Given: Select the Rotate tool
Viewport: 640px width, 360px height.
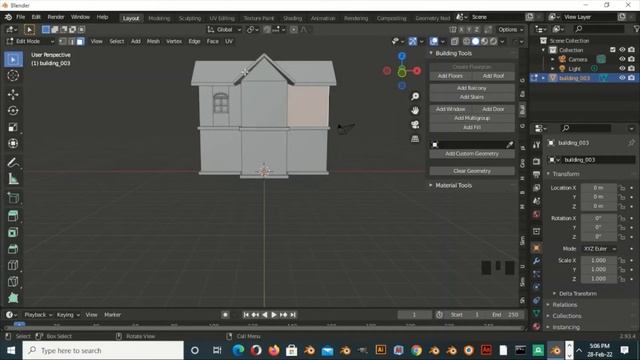Looking at the screenshot, I should (13, 111).
